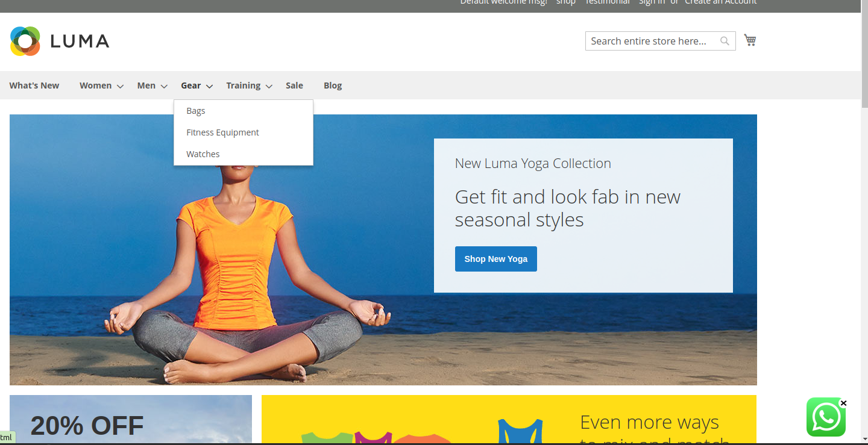Click the search magnifier icon

click(725, 41)
